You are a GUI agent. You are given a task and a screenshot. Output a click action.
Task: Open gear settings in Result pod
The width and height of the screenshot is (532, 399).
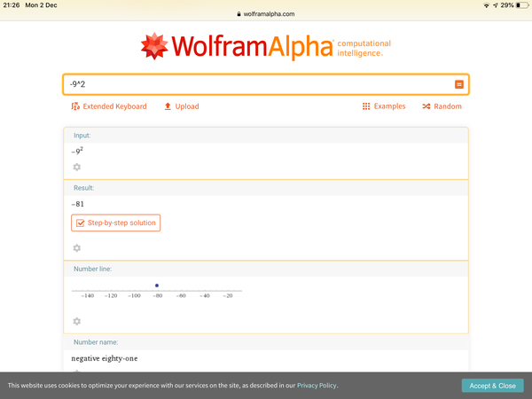[77, 248]
